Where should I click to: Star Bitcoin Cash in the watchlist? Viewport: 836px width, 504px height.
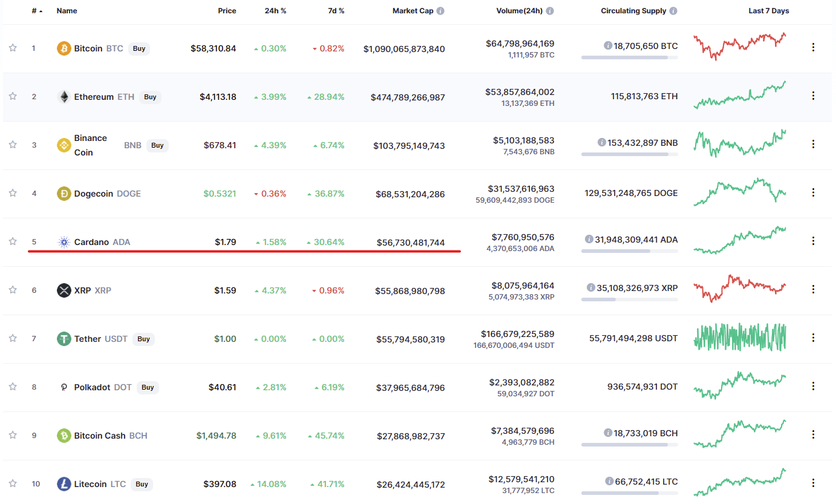point(13,435)
